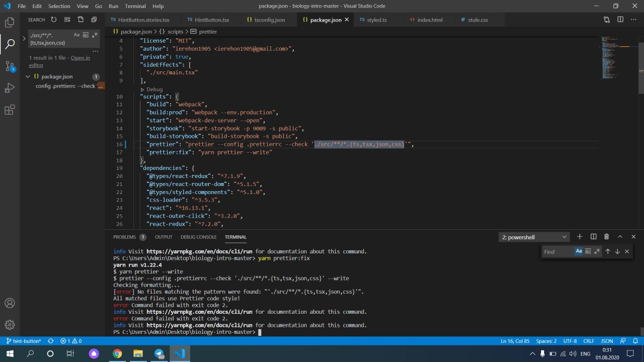The image size is (644, 362).
Task: Click the errors and warnings indicator
Action: click(72, 341)
